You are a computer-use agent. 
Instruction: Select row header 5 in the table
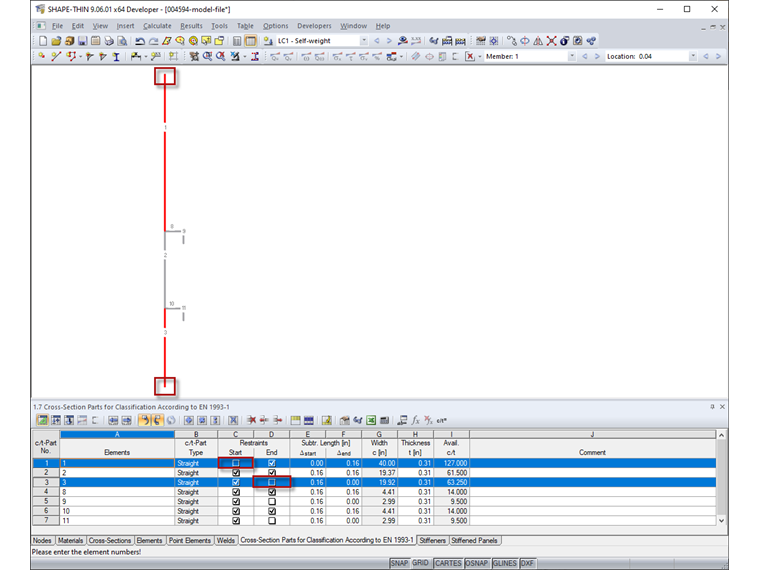[46, 502]
